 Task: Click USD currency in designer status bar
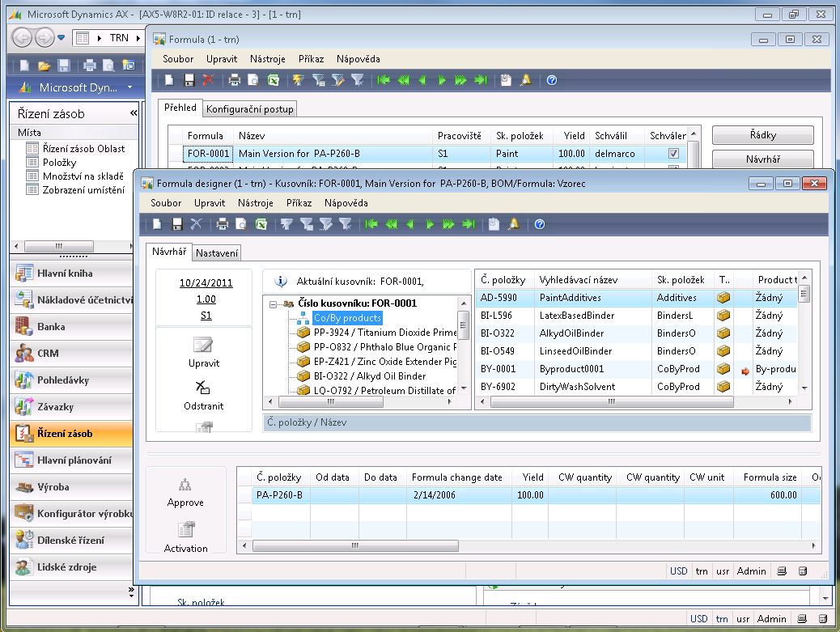click(x=678, y=571)
